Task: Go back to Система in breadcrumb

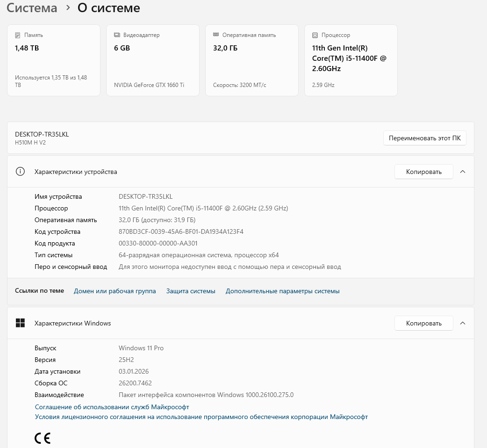Action: click(32, 8)
